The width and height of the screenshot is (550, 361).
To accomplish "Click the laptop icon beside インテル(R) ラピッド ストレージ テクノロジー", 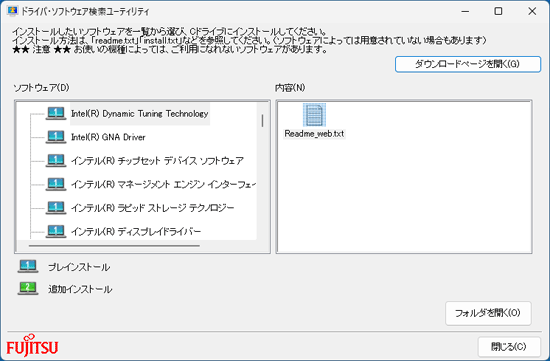I will (x=56, y=208).
